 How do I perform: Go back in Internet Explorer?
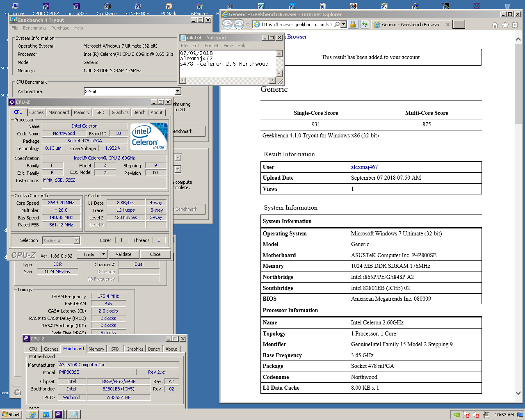tap(228, 24)
